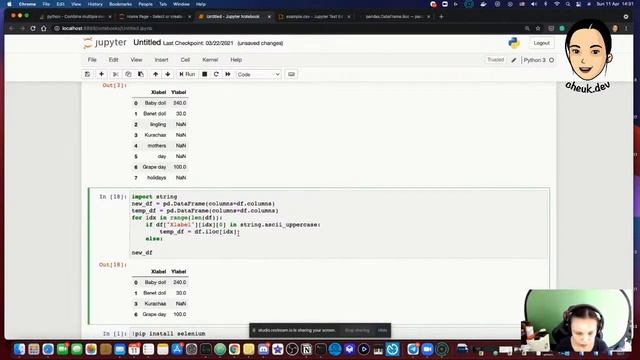Image resolution: width=640 pixels, height=360 pixels.
Task: Open Discord from the Dock
Action: (x=263, y=349)
